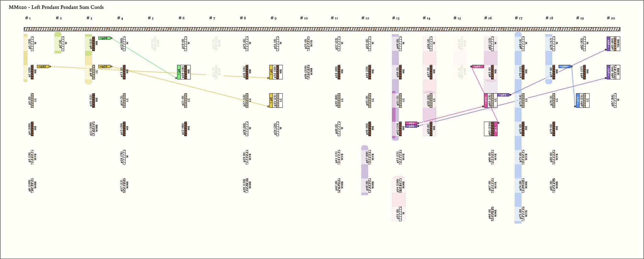Click the yellow →p32 link tag
644x259 pixels.
43,66
